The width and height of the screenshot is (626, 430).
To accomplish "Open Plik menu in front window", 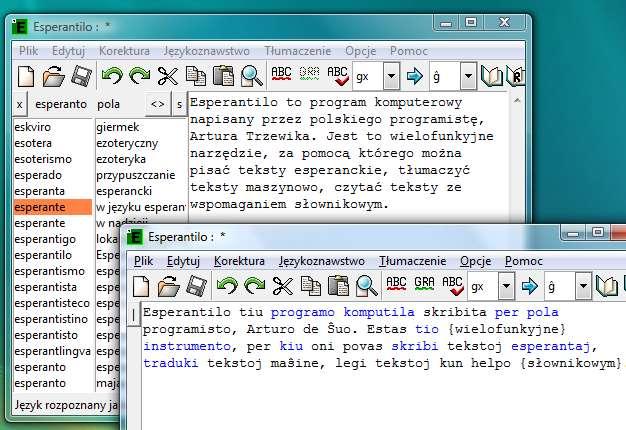I will 143,261.
